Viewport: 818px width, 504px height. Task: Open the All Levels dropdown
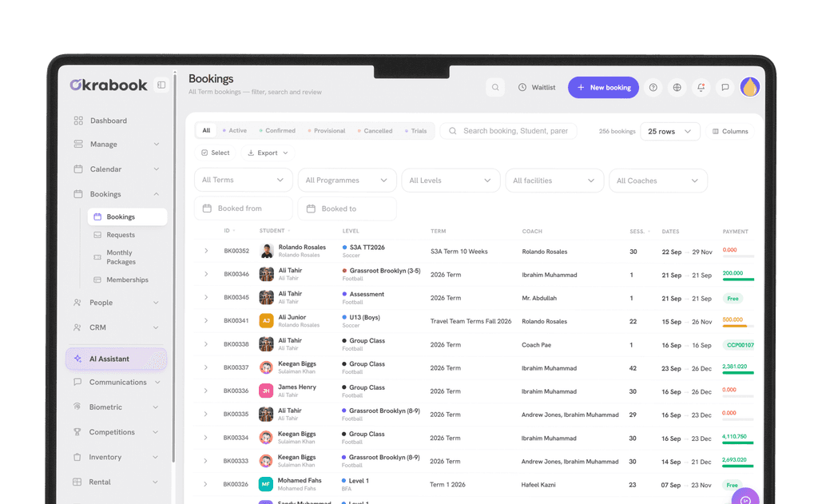(x=451, y=181)
